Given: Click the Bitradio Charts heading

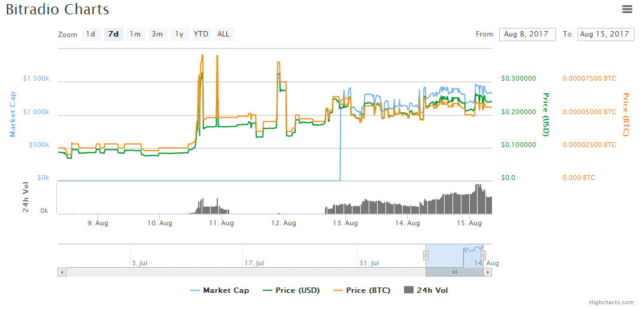Looking at the screenshot, I should click(57, 10).
